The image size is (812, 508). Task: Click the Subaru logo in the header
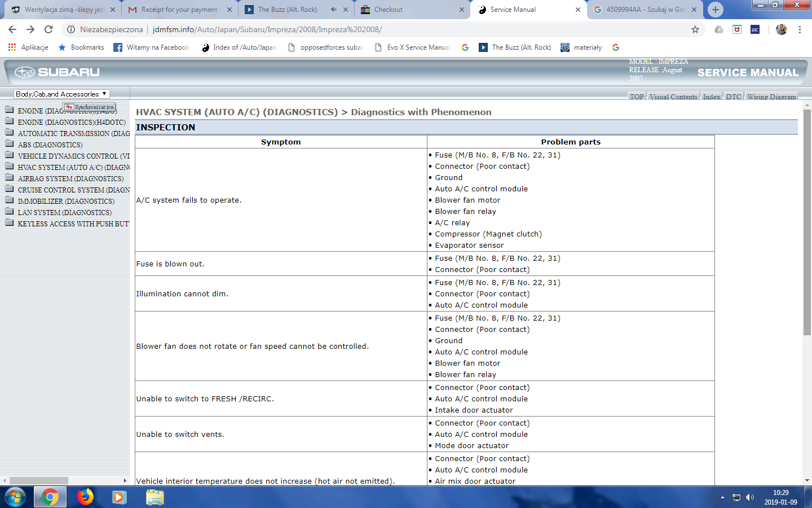57,72
